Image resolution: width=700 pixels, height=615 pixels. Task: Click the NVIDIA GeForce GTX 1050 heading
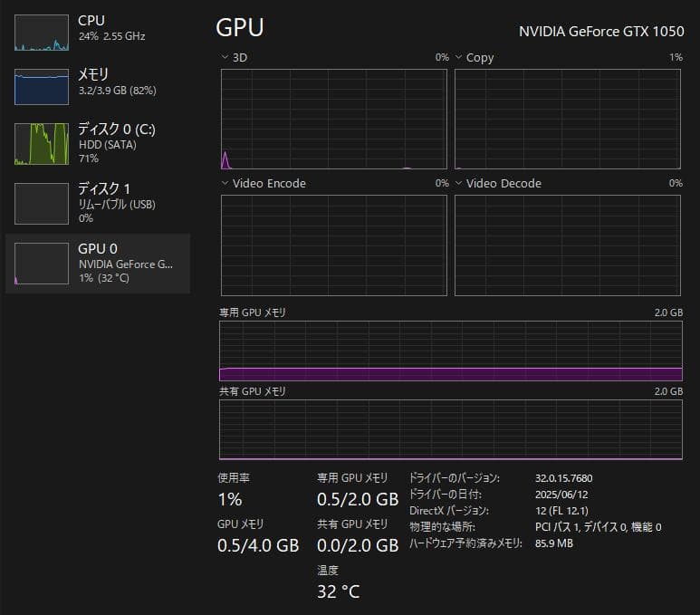[x=600, y=31]
